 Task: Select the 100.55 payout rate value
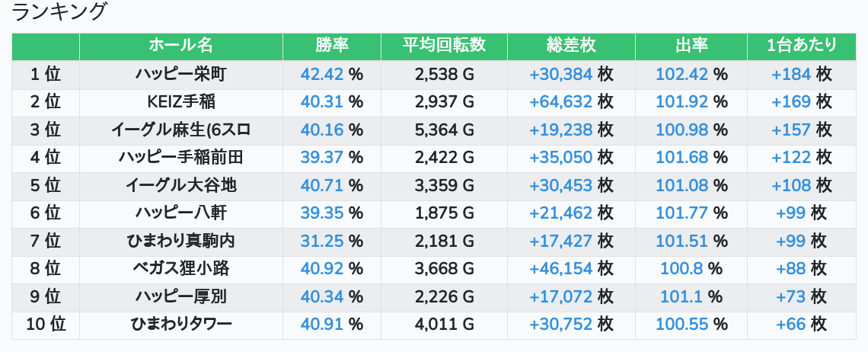[x=682, y=325]
